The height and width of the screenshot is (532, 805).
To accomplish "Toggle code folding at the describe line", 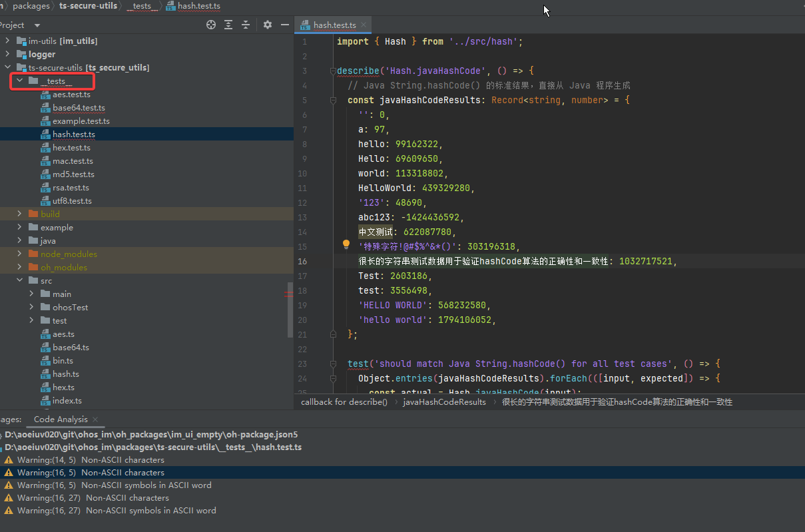I will click(x=332, y=71).
